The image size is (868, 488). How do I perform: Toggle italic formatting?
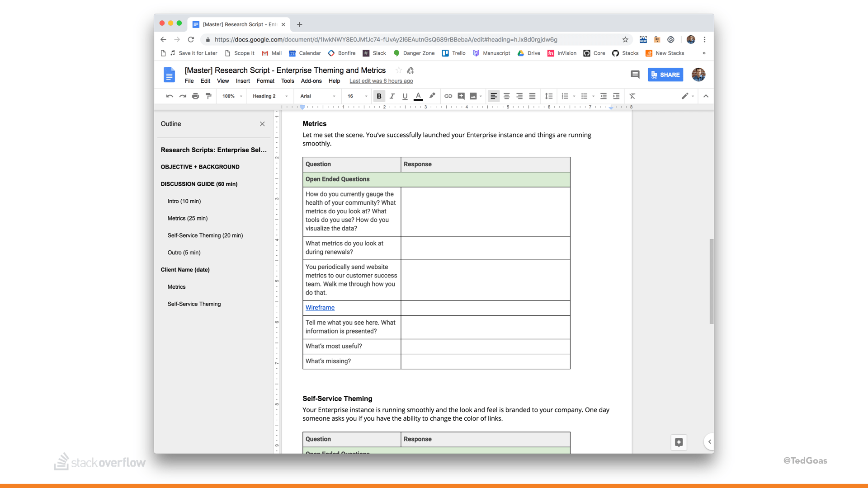[x=392, y=96]
